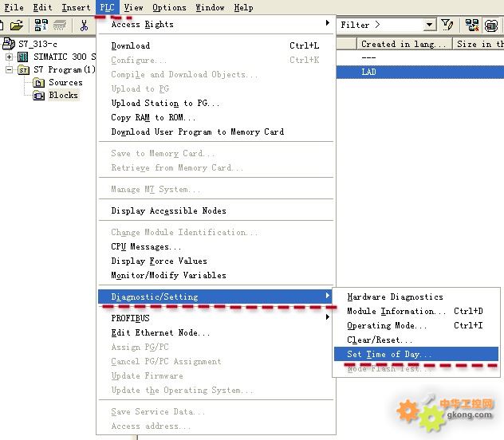Open the Window menu
Image resolution: width=504 pixels, height=440 pixels.
point(210,7)
